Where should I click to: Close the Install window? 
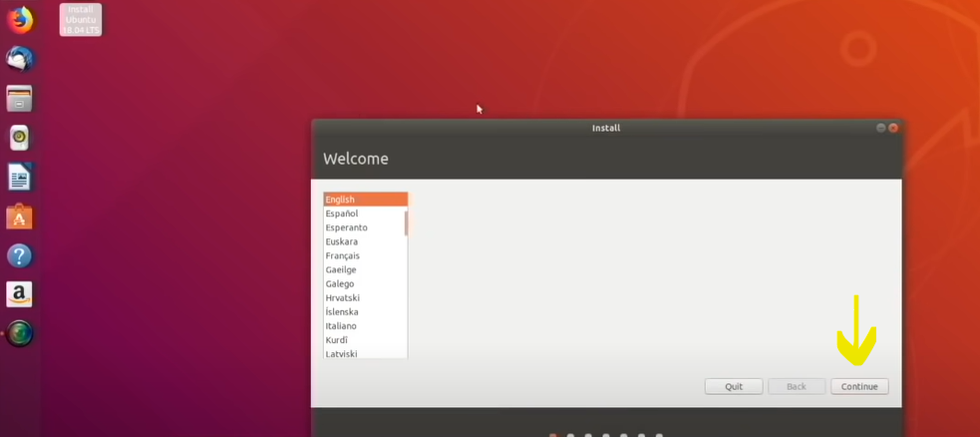pyautogui.click(x=893, y=128)
